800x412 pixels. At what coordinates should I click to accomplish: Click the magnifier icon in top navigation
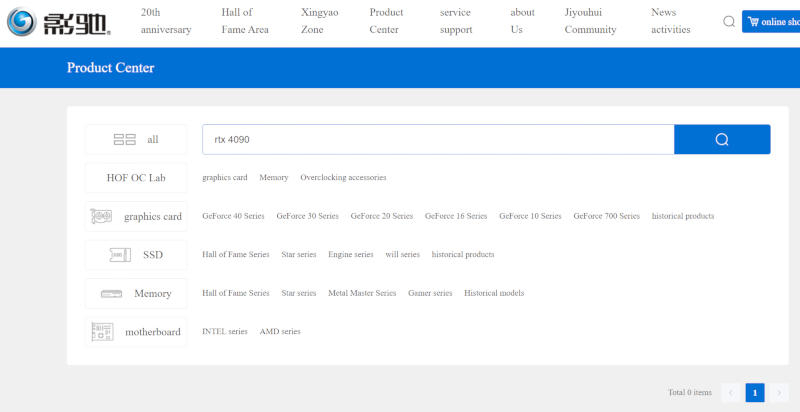(729, 21)
